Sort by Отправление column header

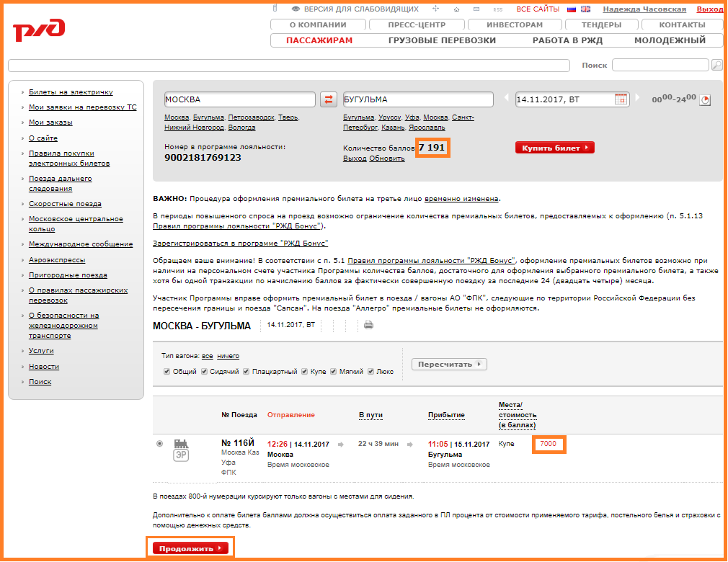tap(290, 415)
